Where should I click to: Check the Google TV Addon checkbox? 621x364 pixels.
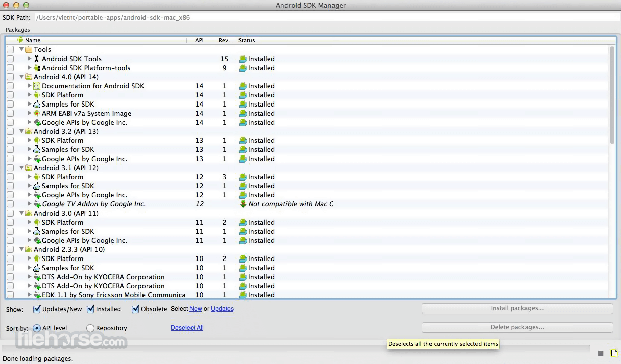(x=10, y=204)
